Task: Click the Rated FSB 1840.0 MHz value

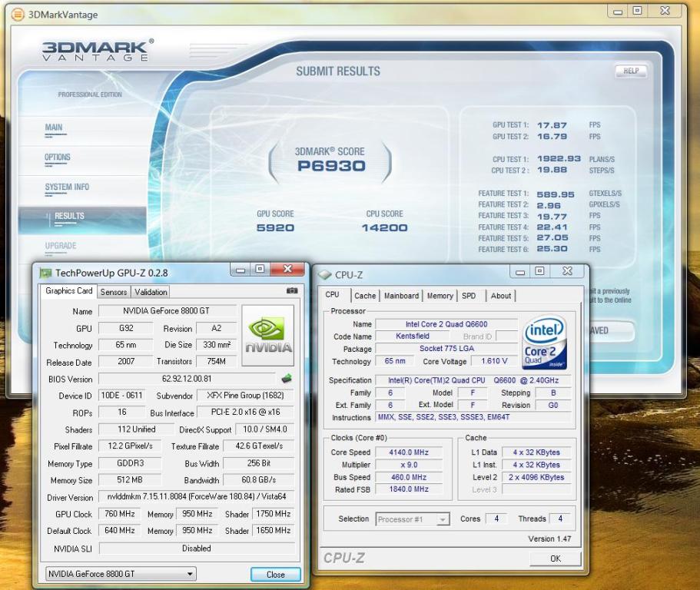Action: pos(409,489)
